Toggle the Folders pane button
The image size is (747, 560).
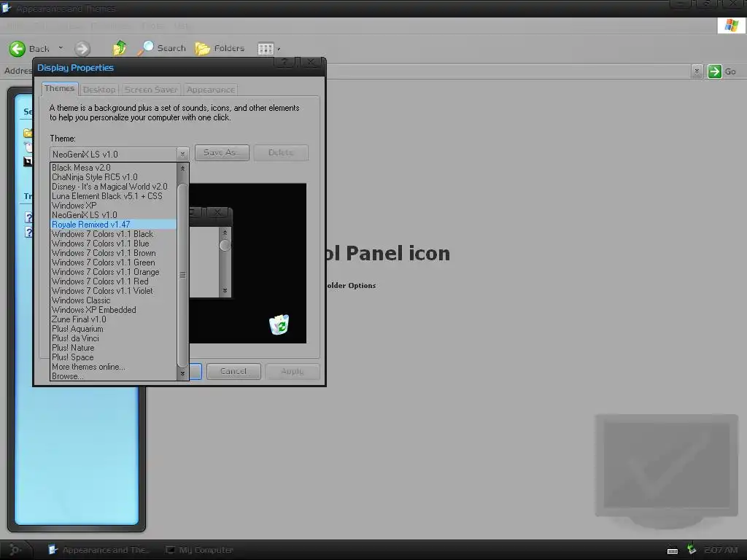click(x=220, y=48)
